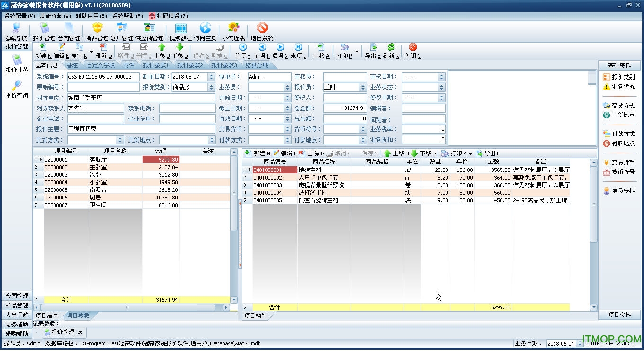Open the 基础资料 menu
Viewport: 644px width, 351px height.
pyautogui.click(x=55, y=16)
